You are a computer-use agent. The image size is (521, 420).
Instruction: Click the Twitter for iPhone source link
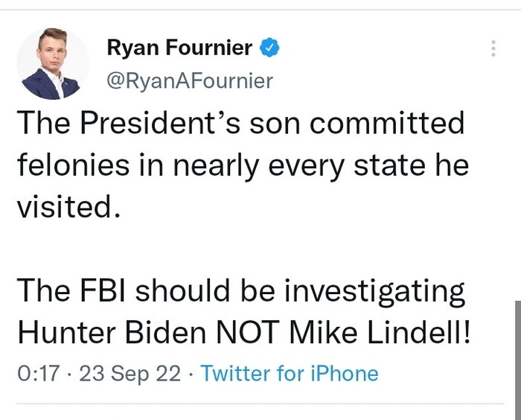point(290,373)
